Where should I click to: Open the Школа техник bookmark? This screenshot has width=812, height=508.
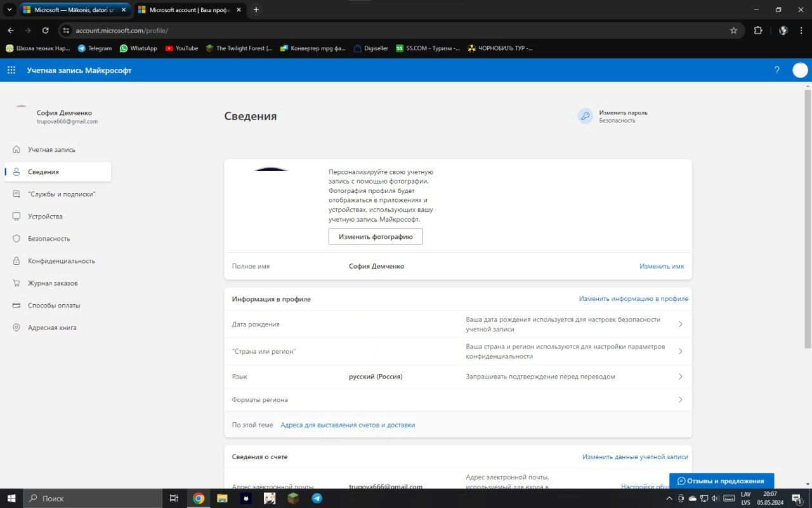click(38, 48)
